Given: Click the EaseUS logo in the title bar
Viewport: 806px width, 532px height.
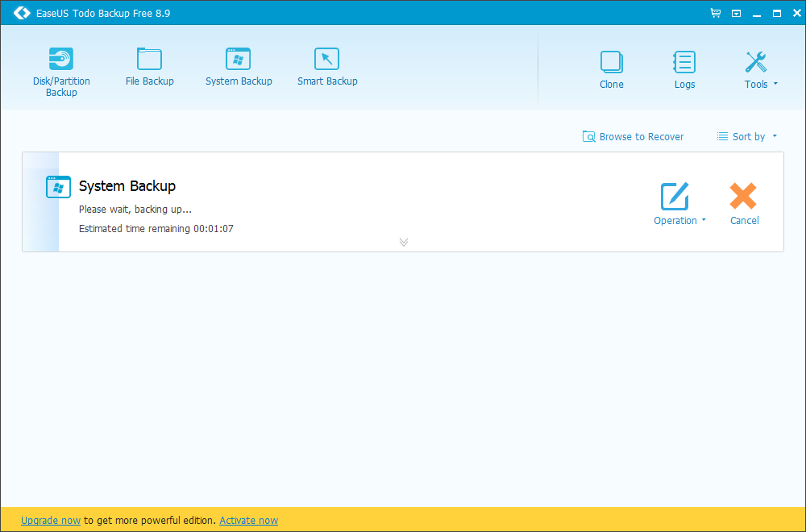Looking at the screenshot, I should coord(22,13).
